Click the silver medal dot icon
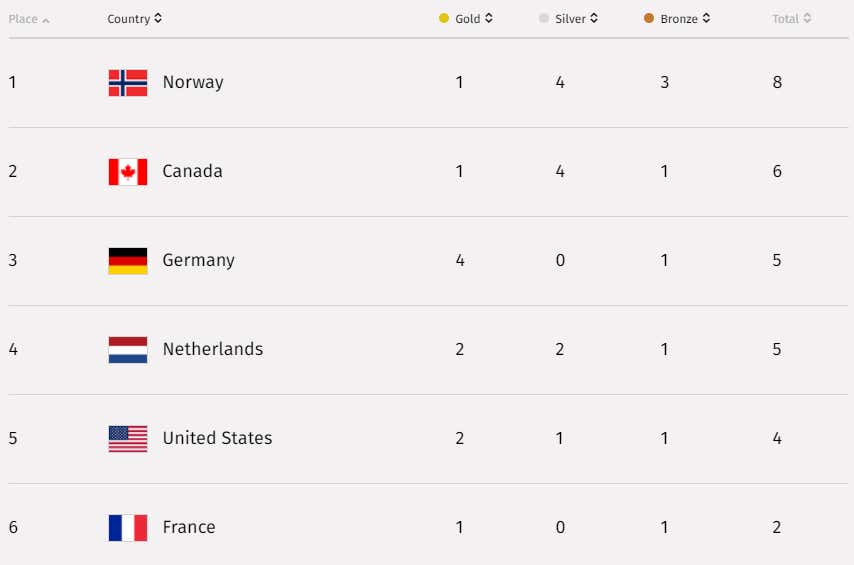 tap(544, 19)
